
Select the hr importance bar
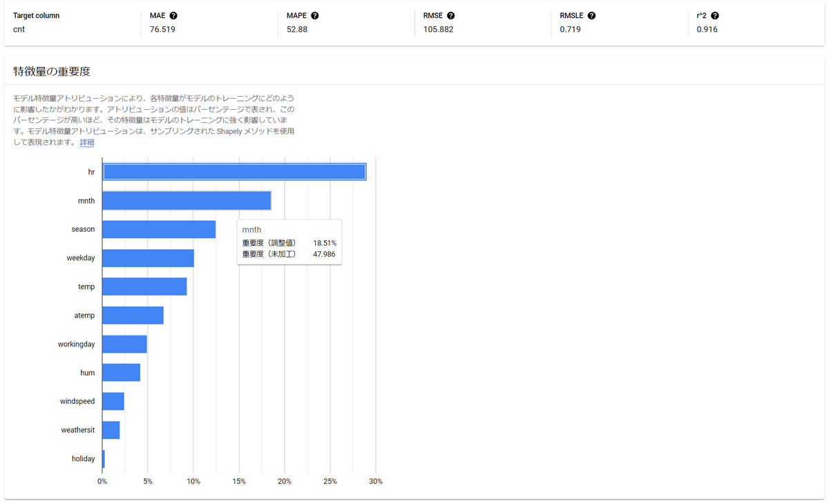coord(234,172)
